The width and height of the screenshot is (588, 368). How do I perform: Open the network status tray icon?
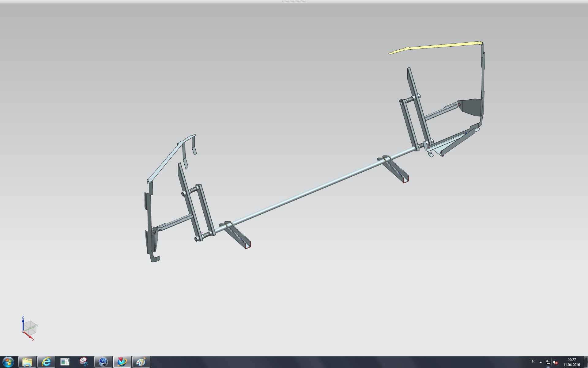(x=548, y=362)
